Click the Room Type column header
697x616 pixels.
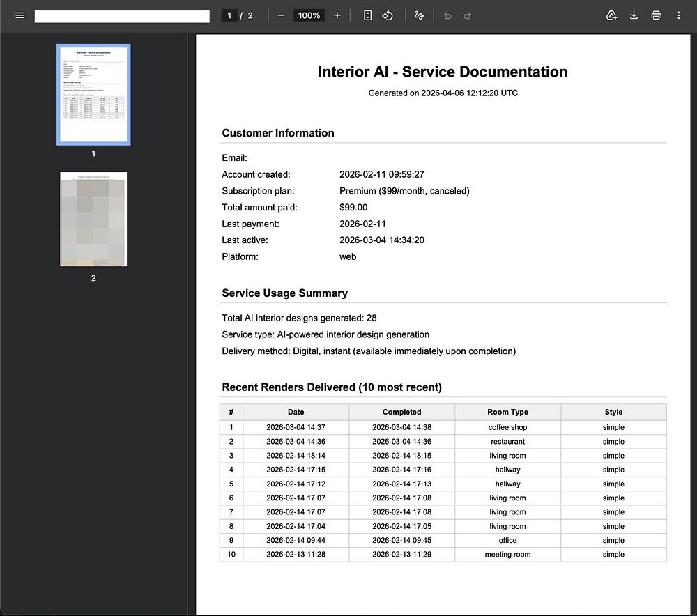(507, 412)
